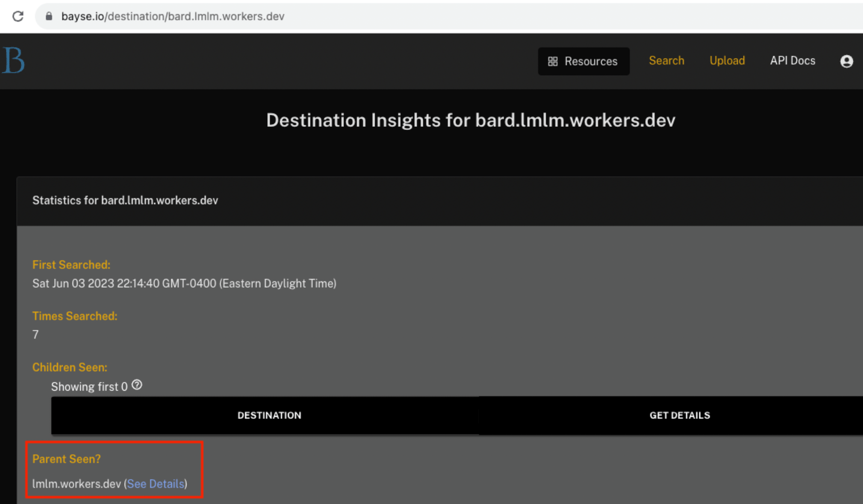The image size is (863, 504).
Task: Select the Times Searched value 7
Action: [36, 334]
